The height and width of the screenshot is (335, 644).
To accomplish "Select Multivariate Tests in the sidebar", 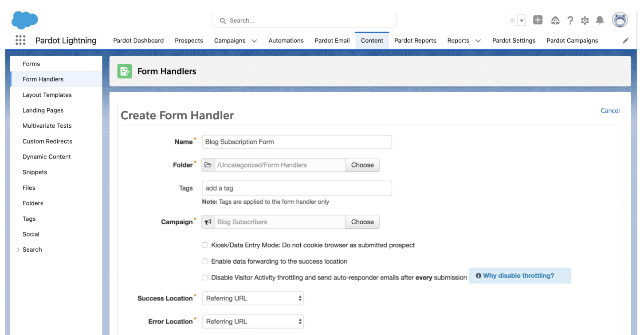I will pos(56,126).
